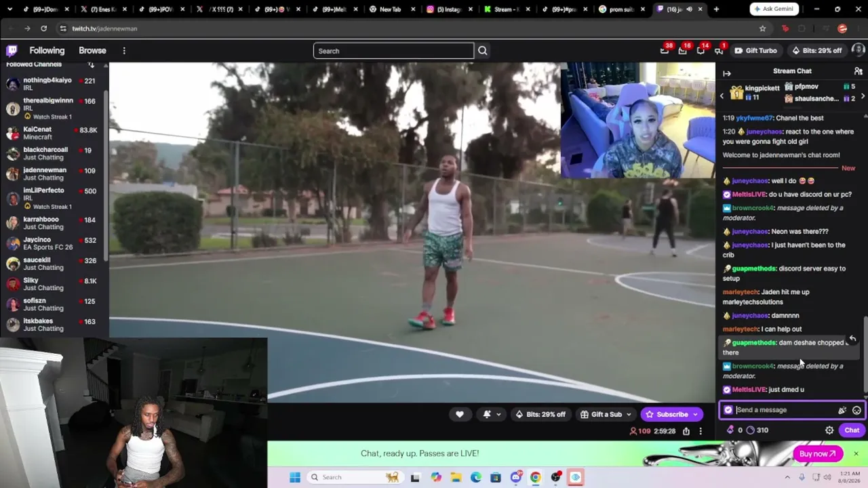868x488 pixels.
Task: Open the notification bell dropdown
Action: pyautogui.click(x=492, y=414)
